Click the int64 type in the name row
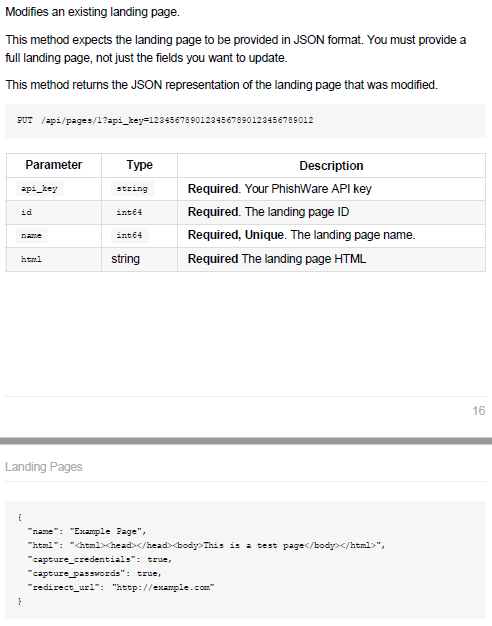 click(130, 235)
